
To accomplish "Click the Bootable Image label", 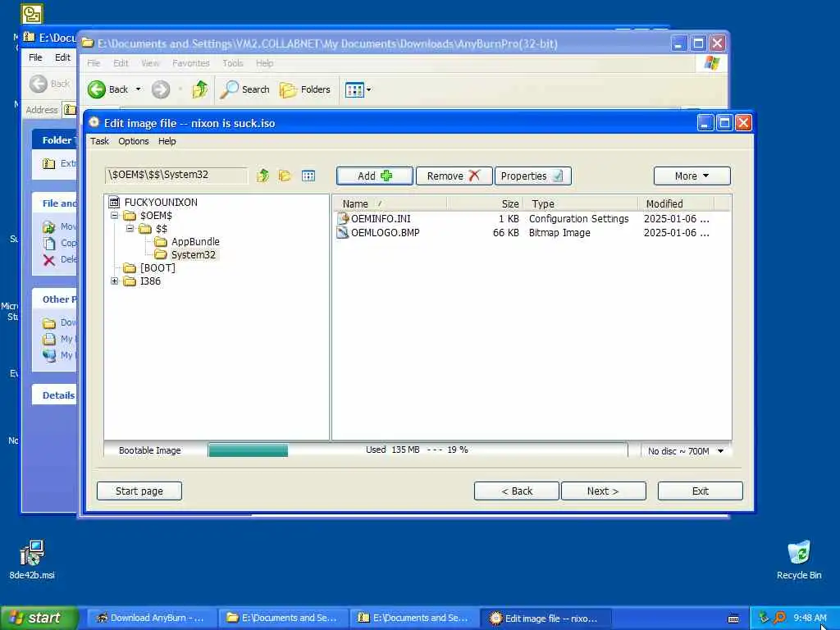I will click(149, 450).
